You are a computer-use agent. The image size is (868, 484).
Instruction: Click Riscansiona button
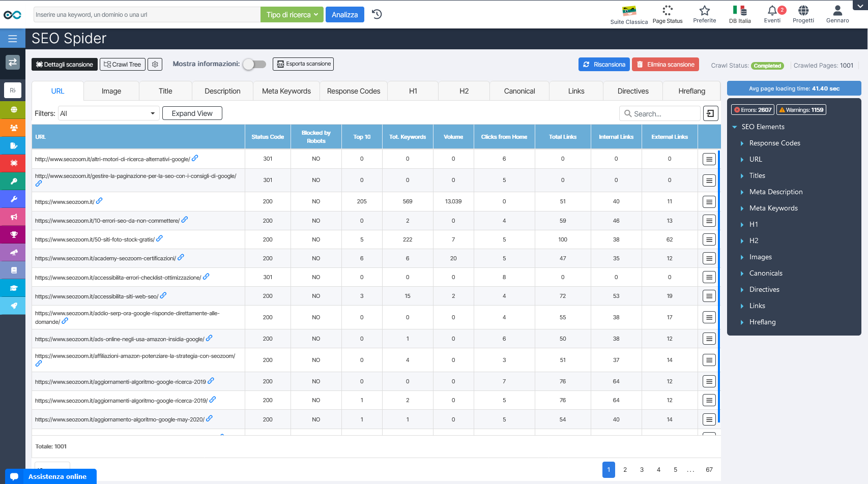pyautogui.click(x=604, y=65)
